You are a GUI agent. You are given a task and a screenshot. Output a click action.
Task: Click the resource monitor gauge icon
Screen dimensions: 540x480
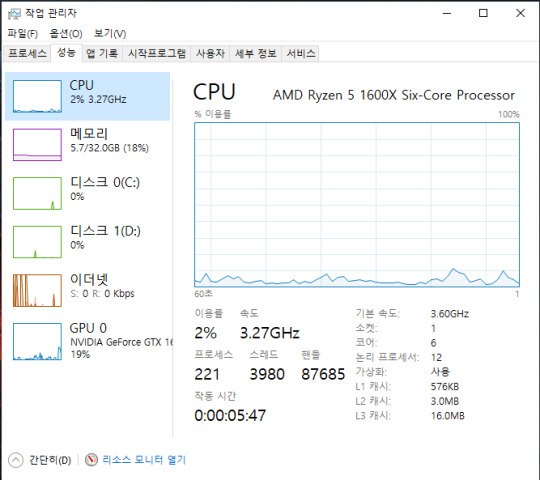91,460
